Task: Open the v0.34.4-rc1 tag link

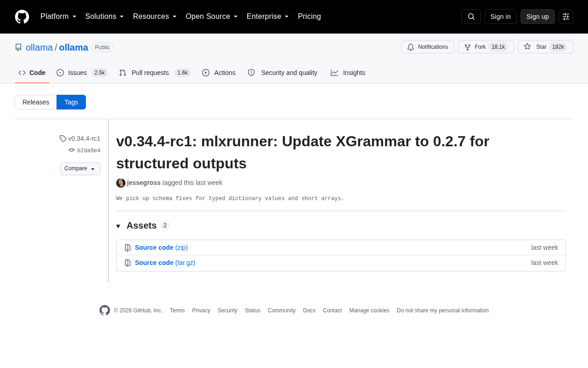Action: click(84, 138)
